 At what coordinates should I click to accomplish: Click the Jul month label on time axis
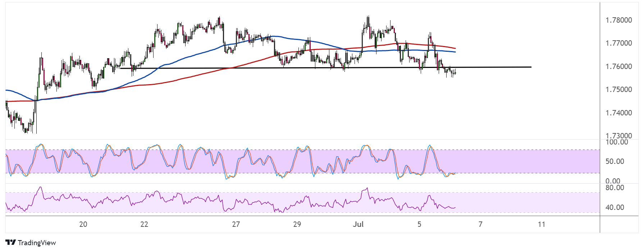[x=358, y=224]
